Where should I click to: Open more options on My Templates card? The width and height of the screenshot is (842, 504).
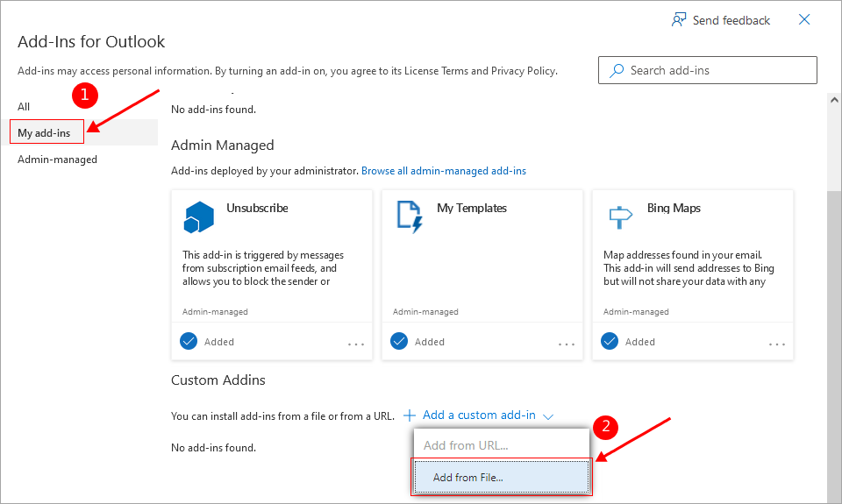[566, 344]
